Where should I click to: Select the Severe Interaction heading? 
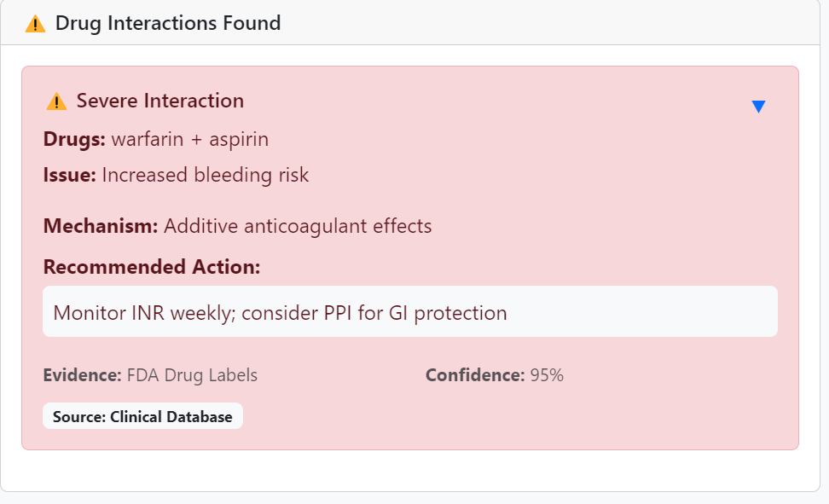click(x=160, y=101)
